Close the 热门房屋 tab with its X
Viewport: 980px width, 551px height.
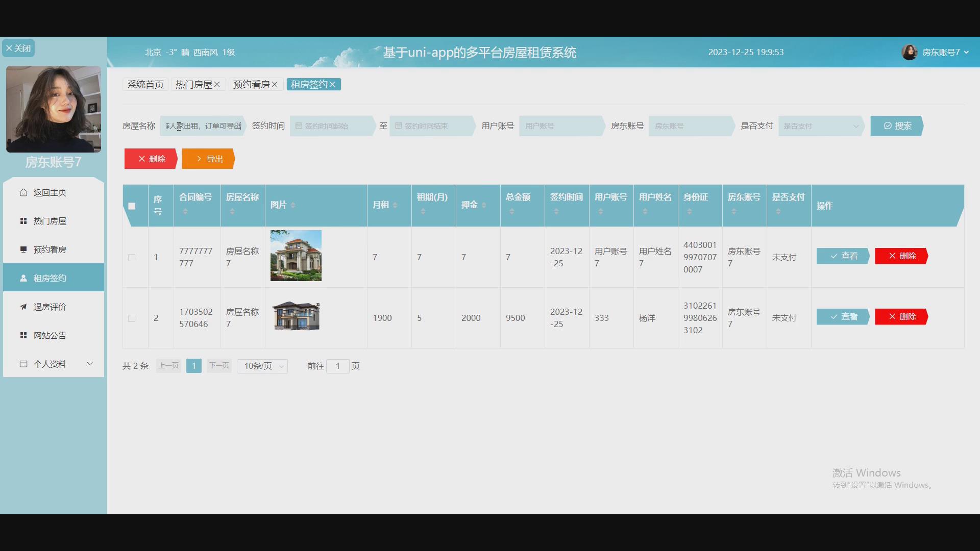point(217,85)
